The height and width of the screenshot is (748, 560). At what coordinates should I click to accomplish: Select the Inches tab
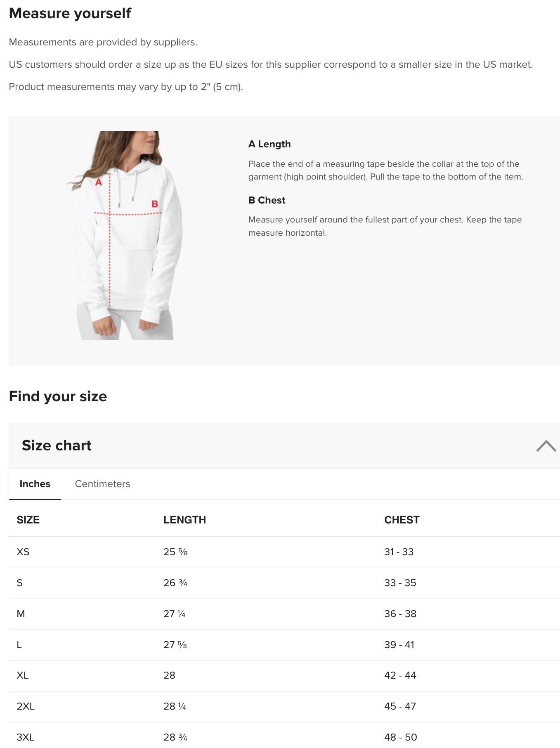(x=35, y=484)
